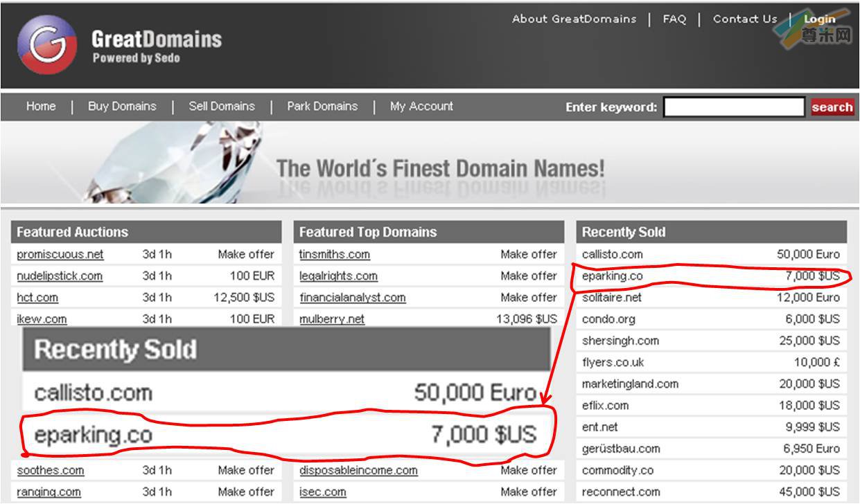Click Make offer beside legalrights.com
The height and width of the screenshot is (504, 860).
529,276
